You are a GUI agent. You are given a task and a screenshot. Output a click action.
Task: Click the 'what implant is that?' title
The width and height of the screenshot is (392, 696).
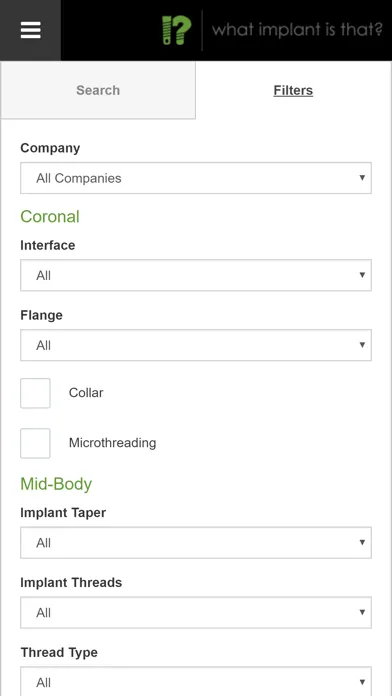(297, 30)
